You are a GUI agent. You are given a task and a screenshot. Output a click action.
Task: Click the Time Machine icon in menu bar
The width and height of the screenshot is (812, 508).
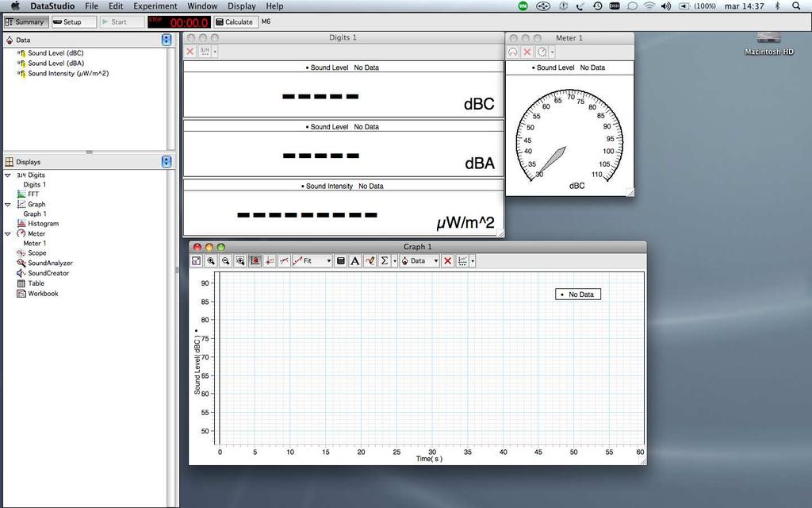click(598, 6)
